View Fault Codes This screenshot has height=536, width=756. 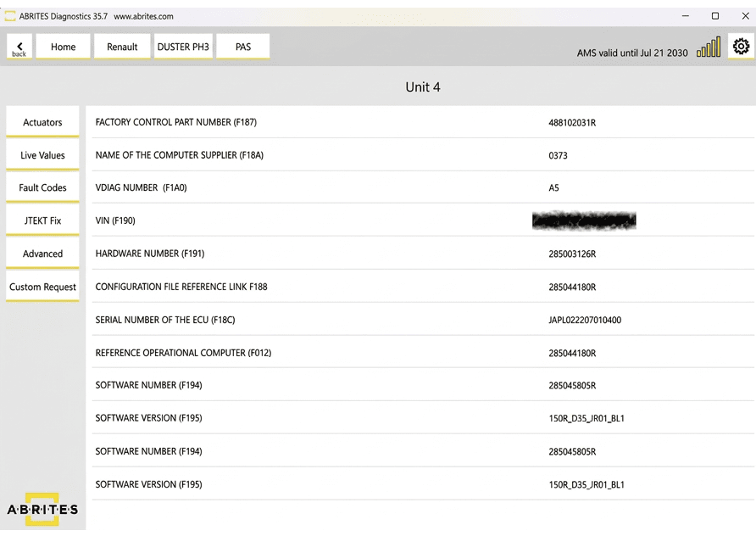pos(42,187)
